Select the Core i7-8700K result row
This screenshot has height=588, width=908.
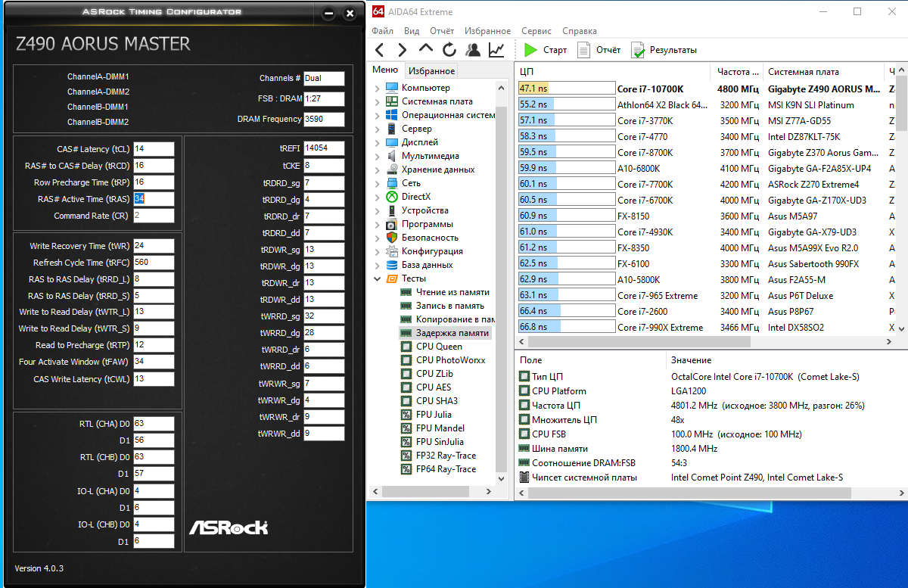pyautogui.click(x=707, y=152)
